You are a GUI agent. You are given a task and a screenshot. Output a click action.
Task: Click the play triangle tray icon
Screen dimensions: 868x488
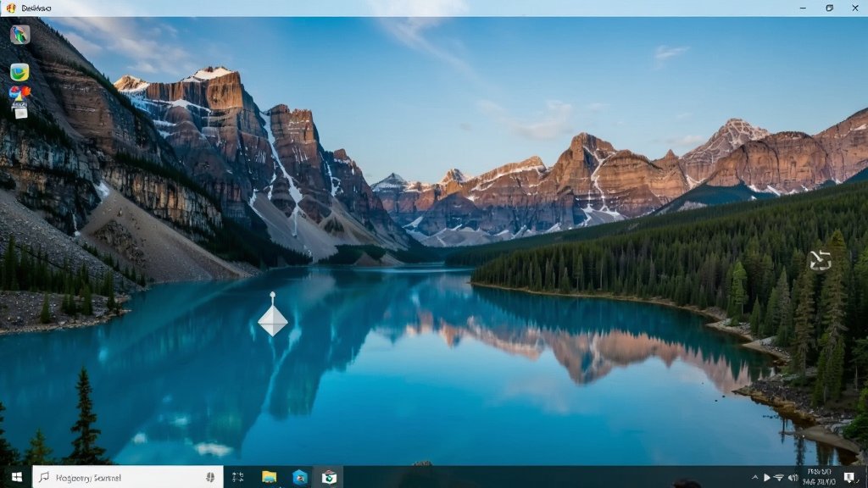[766, 478]
